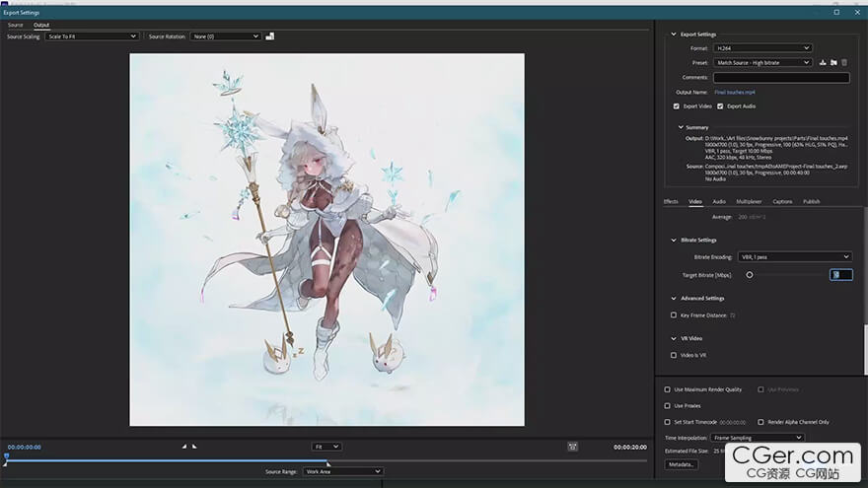This screenshot has height=488, width=868.
Task: Click the blue playhead on the timeline
Action: click(x=6, y=456)
